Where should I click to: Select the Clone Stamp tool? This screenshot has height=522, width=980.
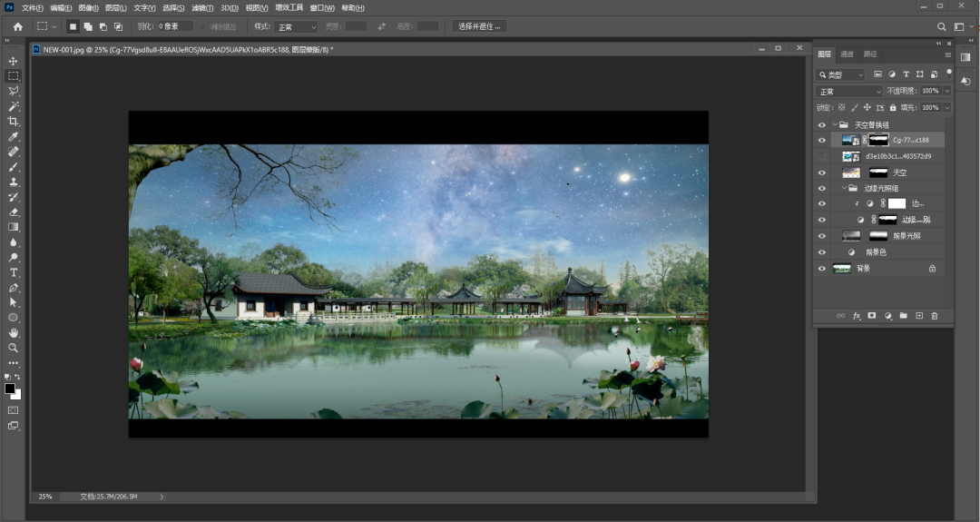[x=13, y=182]
